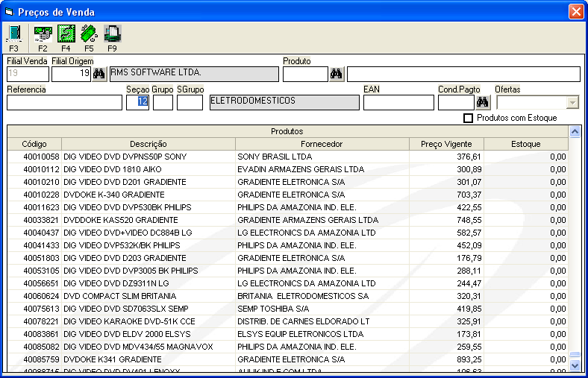Viewport: 588px width, 378px height.
Task: Click code 40060624
Action: 41,296
